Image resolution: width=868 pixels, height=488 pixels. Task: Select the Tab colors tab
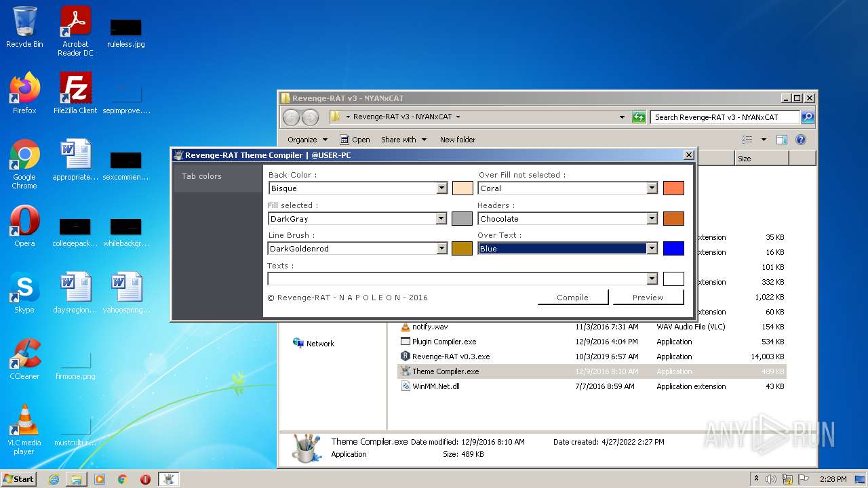(218, 176)
